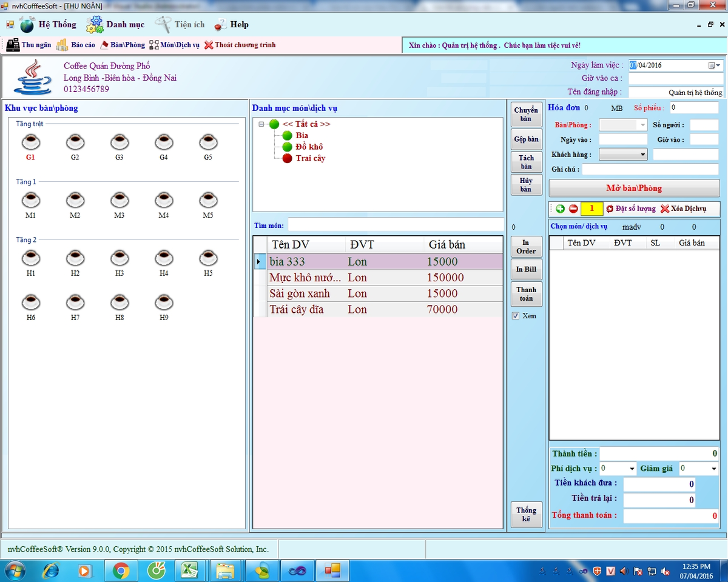
Task: Click the Thanh toán button
Action: pyautogui.click(x=526, y=294)
